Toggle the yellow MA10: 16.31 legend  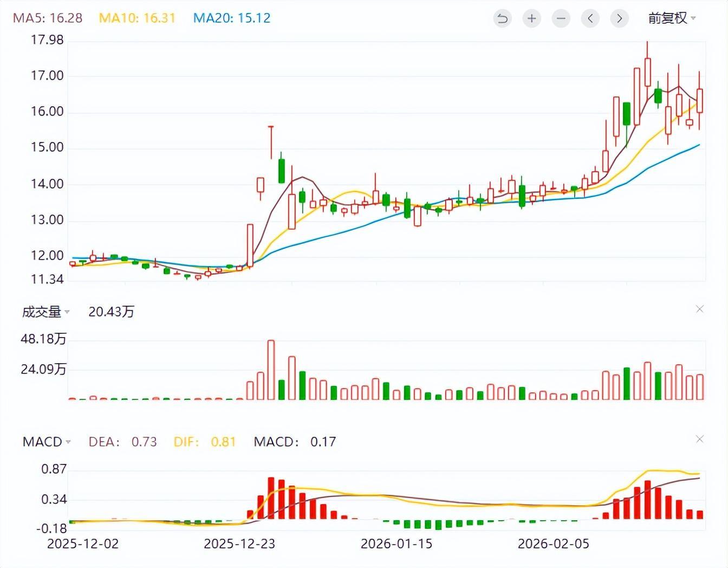(137, 18)
